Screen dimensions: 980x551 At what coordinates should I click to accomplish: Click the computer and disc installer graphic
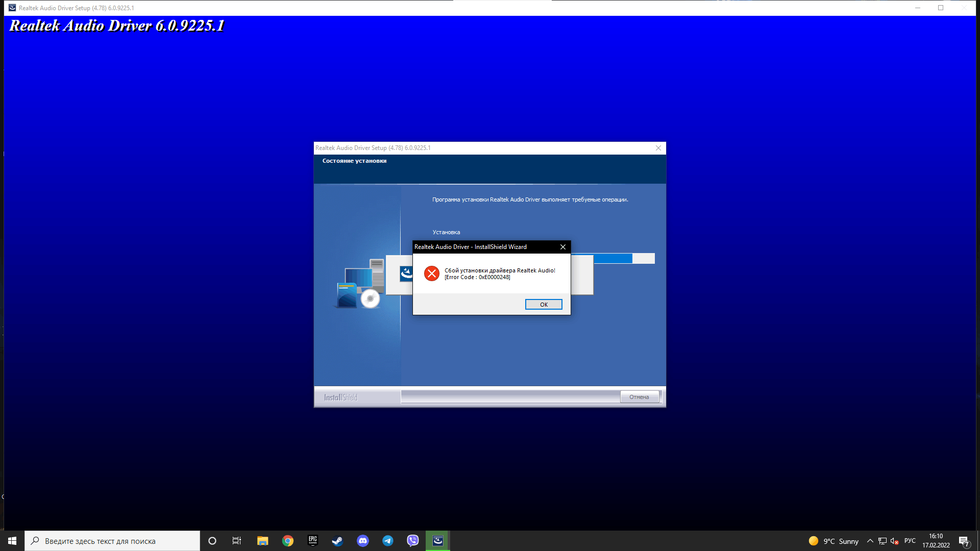359,284
